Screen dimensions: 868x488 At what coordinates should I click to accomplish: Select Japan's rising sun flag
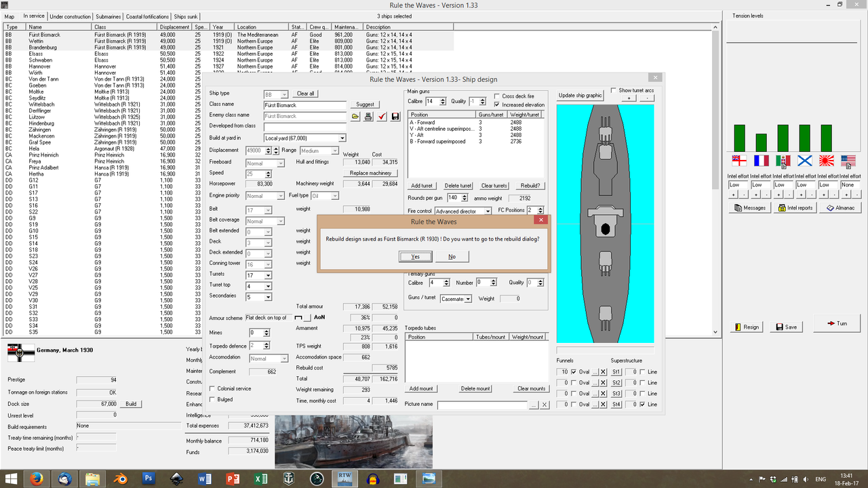pos(827,161)
